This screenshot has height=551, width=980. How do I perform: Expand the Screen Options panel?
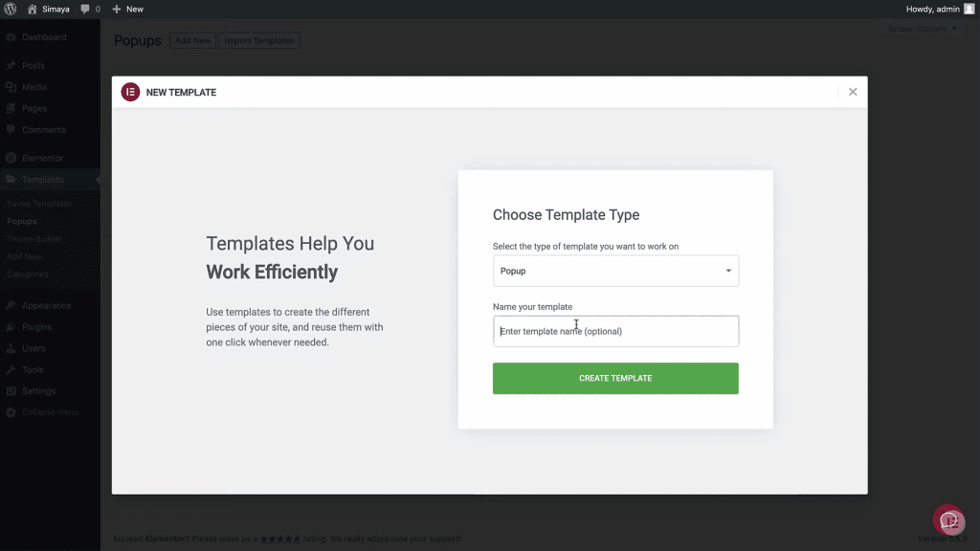click(x=922, y=29)
